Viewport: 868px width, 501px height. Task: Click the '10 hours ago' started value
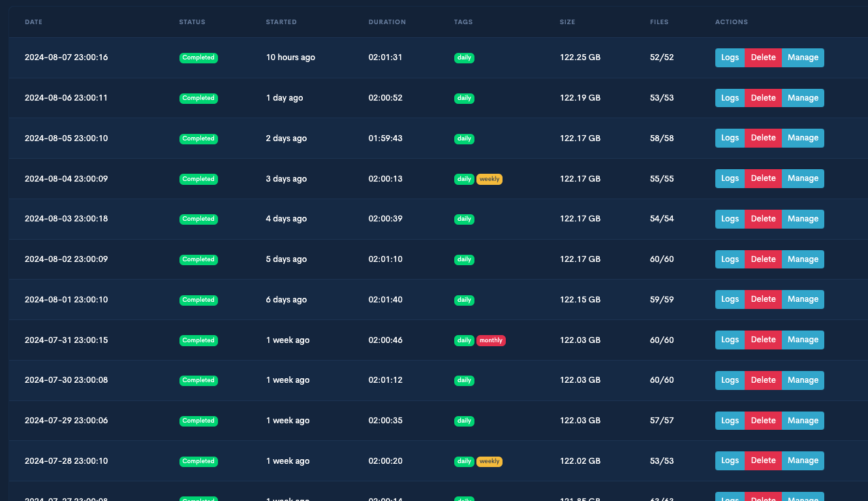(290, 57)
